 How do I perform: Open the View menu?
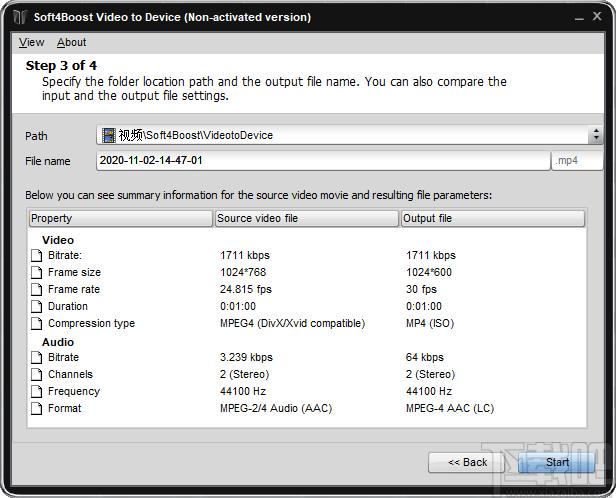pyautogui.click(x=31, y=42)
